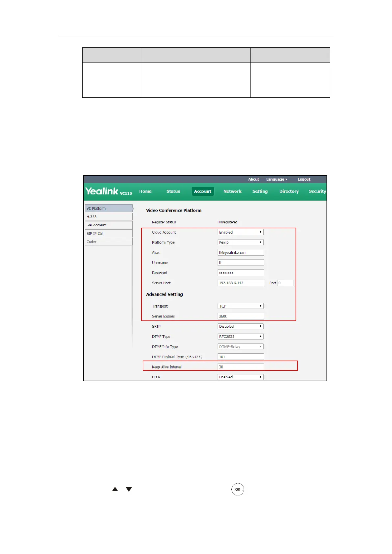This screenshot has height=554, width=392.
Task: Open the DTMF Type dropdown
Action: pyautogui.click(x=241, y=337)
